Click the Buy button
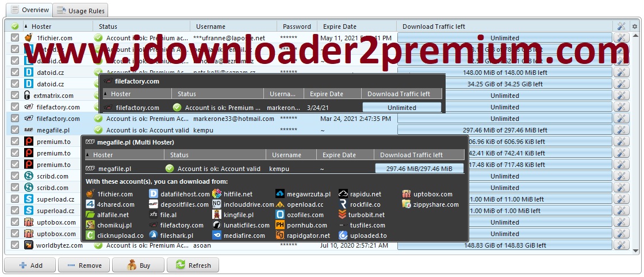This screenshot has height=277, width=644. point(138,265)
